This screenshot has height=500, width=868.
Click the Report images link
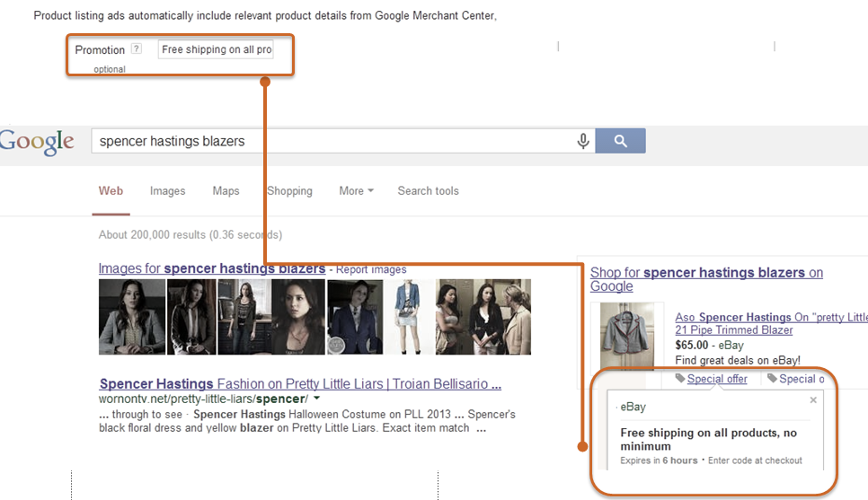click(371, 269)
